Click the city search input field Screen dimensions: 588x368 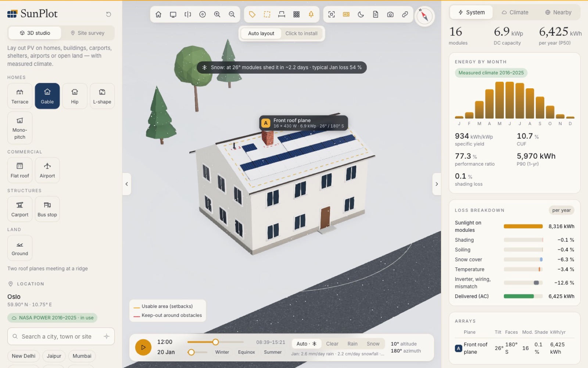tap(61, 336)
